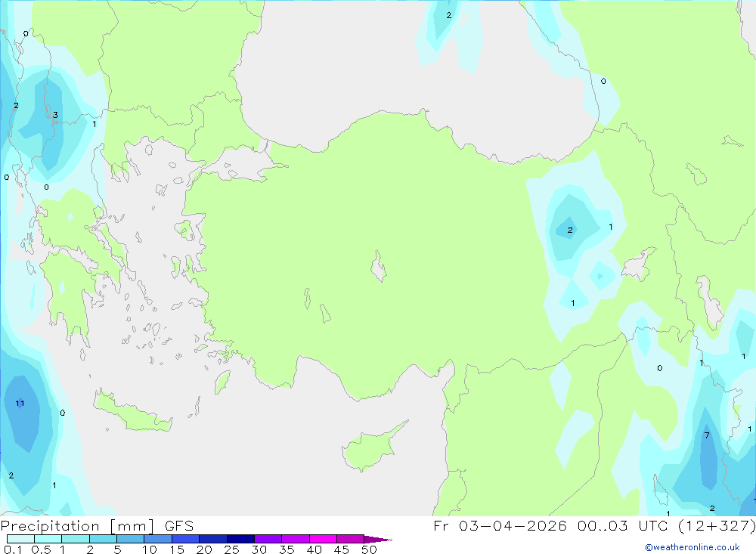Image resolution: width=756 pixels, height=554 pixels.
Task: Select the 5–10 mm legend color
Action: 130,539
